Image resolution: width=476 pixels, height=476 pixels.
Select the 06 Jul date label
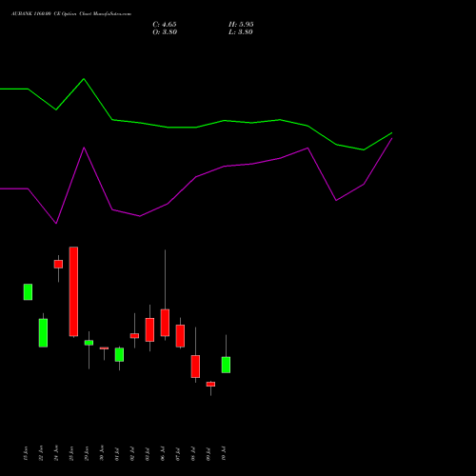(163, 454)
